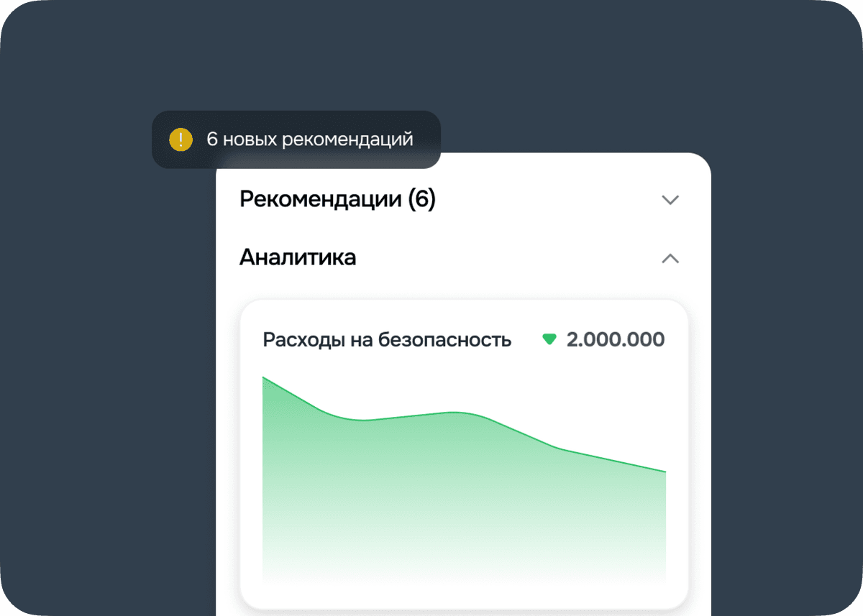The width and height of the screenshot is (863, 616).
Task: Click the sloping chart segment before the right end
Action: (611, 461)
